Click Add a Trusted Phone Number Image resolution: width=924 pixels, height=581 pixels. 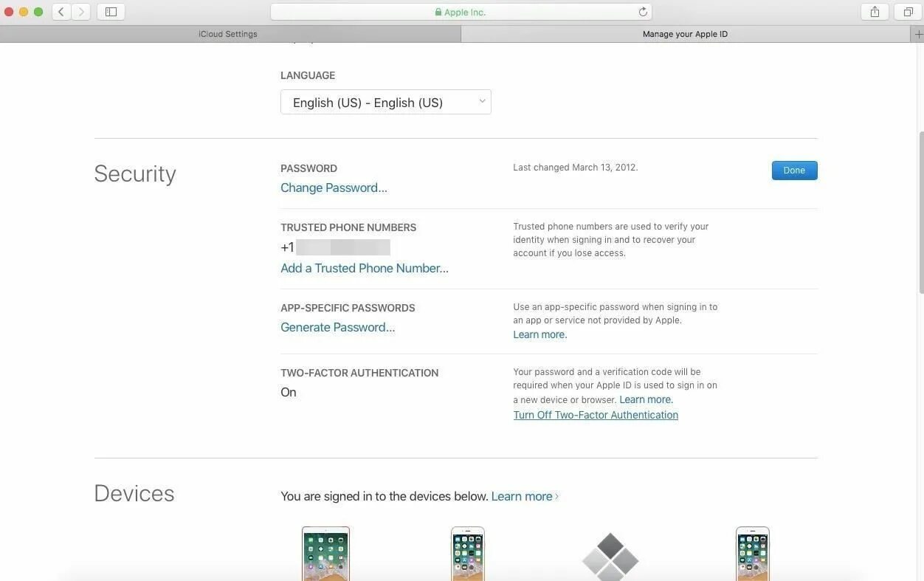tap(365, 268)
